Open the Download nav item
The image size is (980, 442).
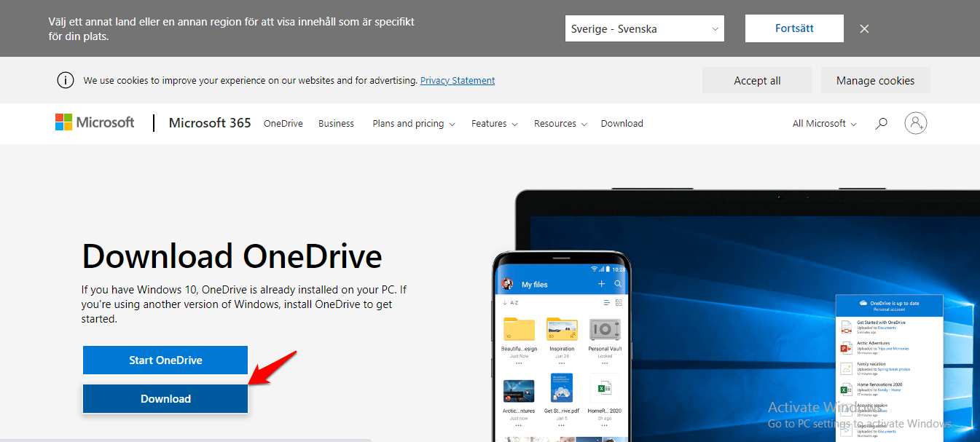622,124
